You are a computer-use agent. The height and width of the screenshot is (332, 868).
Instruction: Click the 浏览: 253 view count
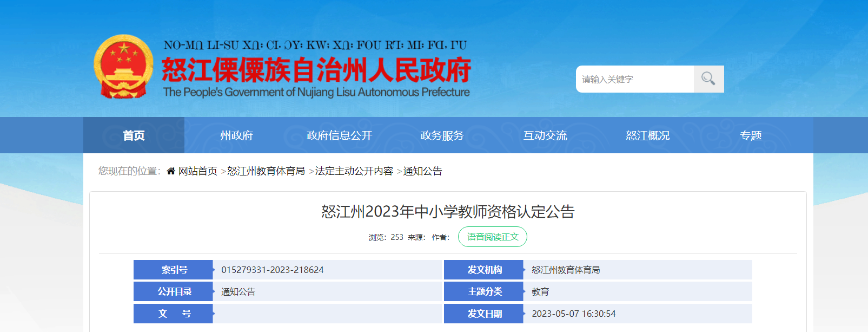[x=386, y=237]
